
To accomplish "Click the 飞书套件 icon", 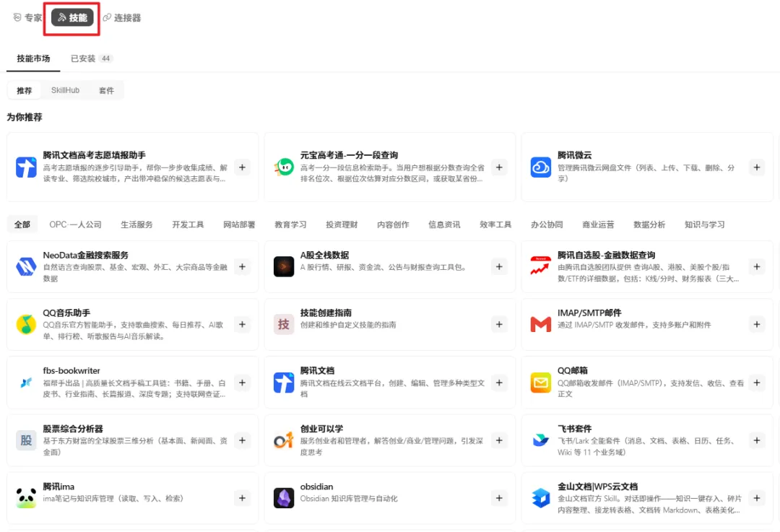I will [541, 440].
